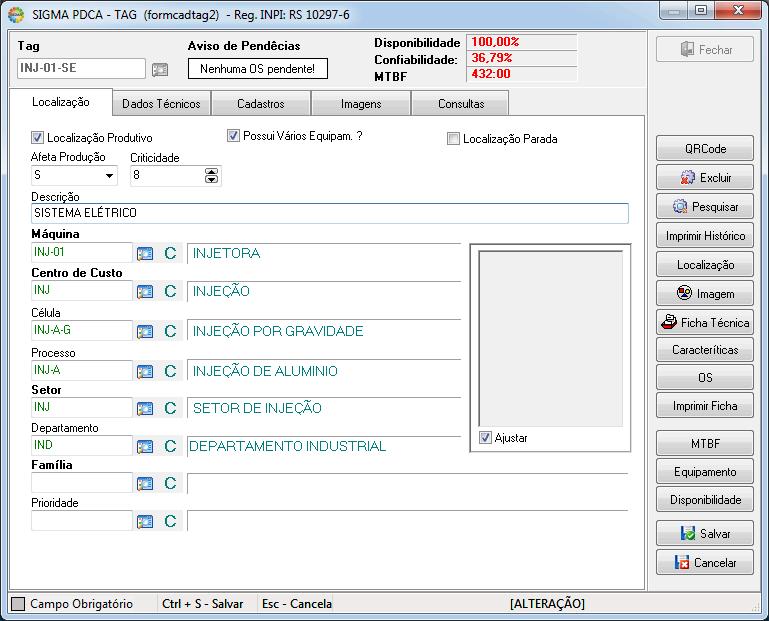Toggle Possui Vários Equipam. checkbox

pos(233,135)
